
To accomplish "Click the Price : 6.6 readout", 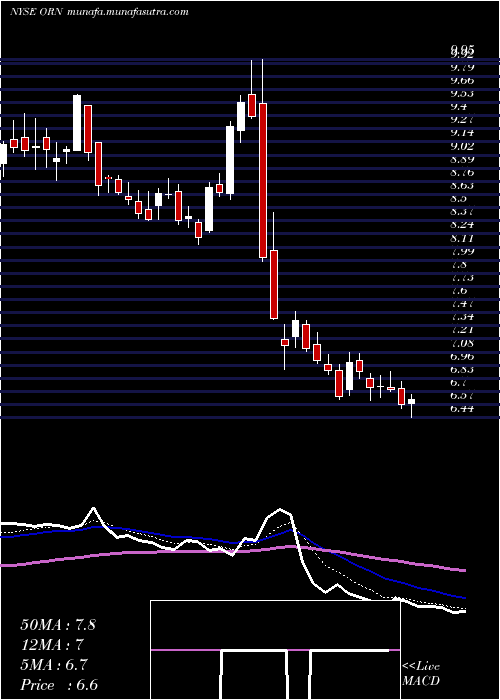I will (x=59, y=685).
